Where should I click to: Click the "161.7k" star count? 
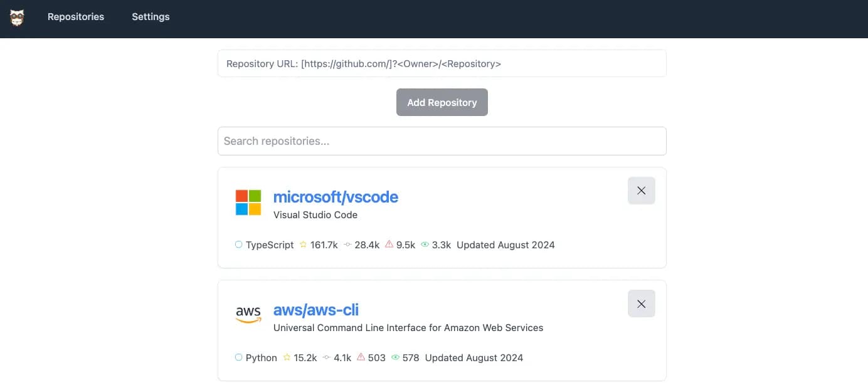pyautogui.click(x=324, y=245)
